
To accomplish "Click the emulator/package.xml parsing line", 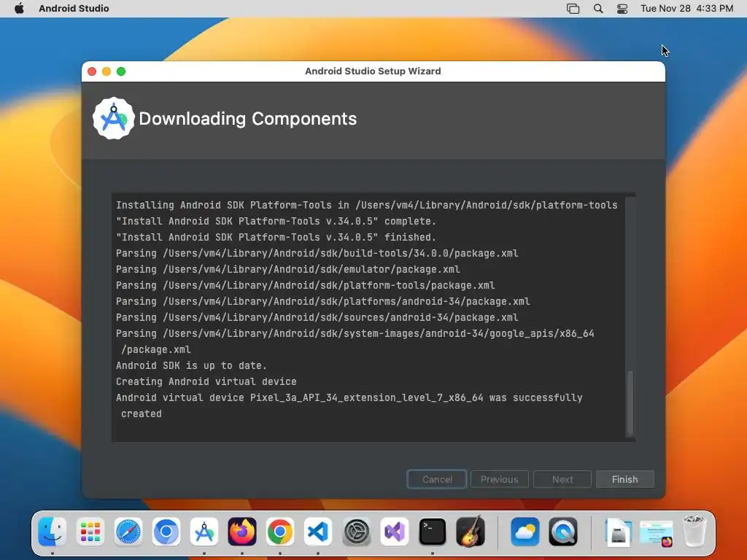I will point(287,270).
